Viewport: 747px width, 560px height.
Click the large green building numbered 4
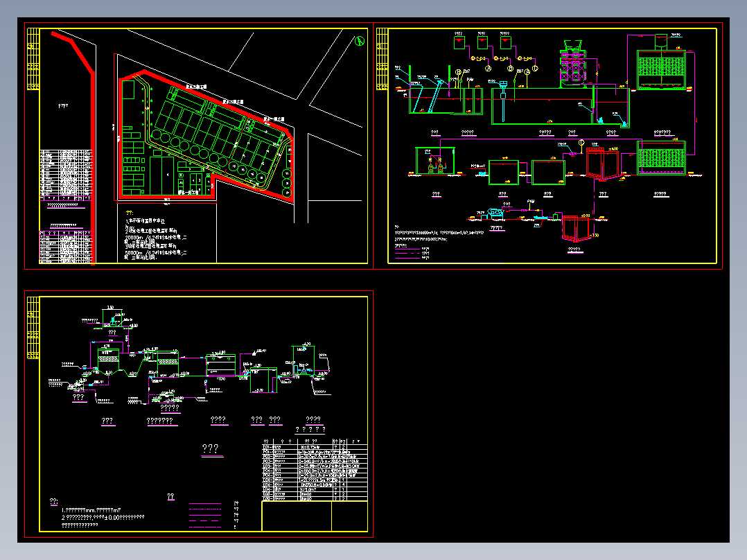coord(162,175)
